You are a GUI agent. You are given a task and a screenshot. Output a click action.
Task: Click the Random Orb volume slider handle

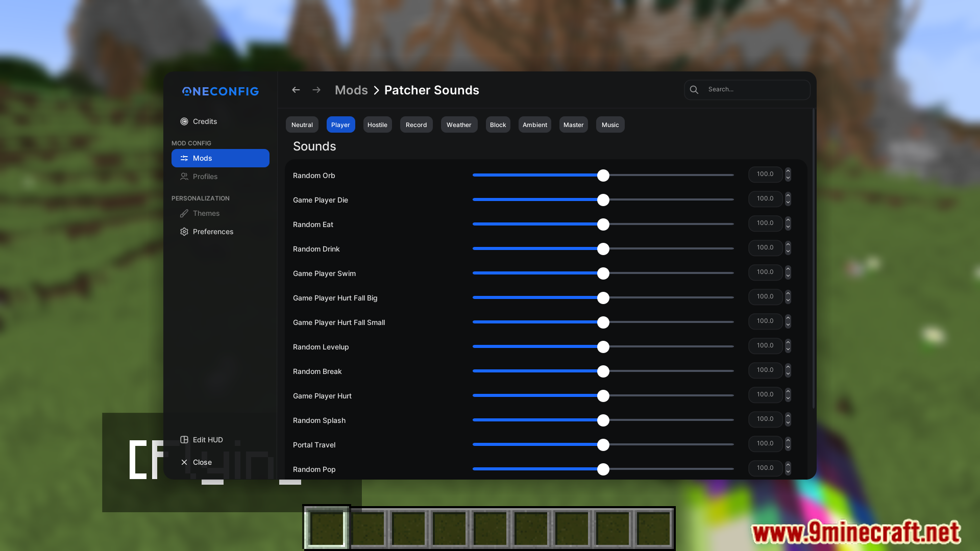point(603,176)
